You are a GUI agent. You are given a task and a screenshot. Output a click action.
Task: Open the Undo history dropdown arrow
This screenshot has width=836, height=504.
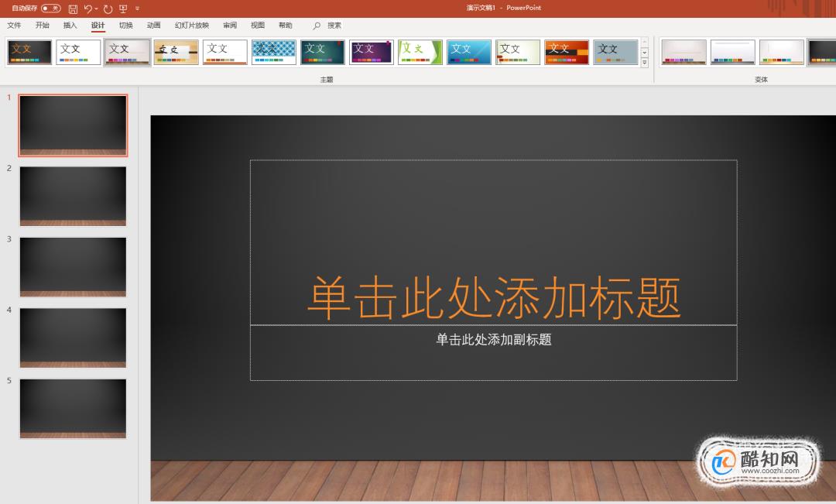point(97,9)
